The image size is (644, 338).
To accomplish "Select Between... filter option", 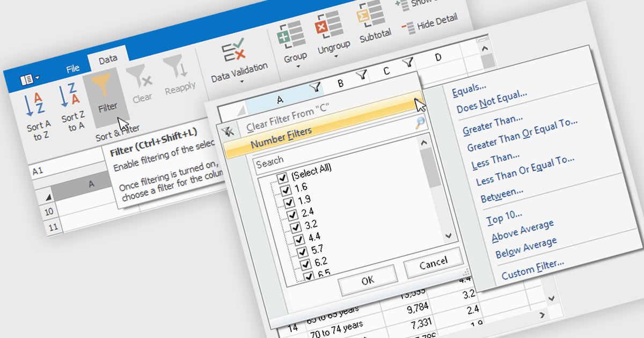I will [x=501, y=194].
